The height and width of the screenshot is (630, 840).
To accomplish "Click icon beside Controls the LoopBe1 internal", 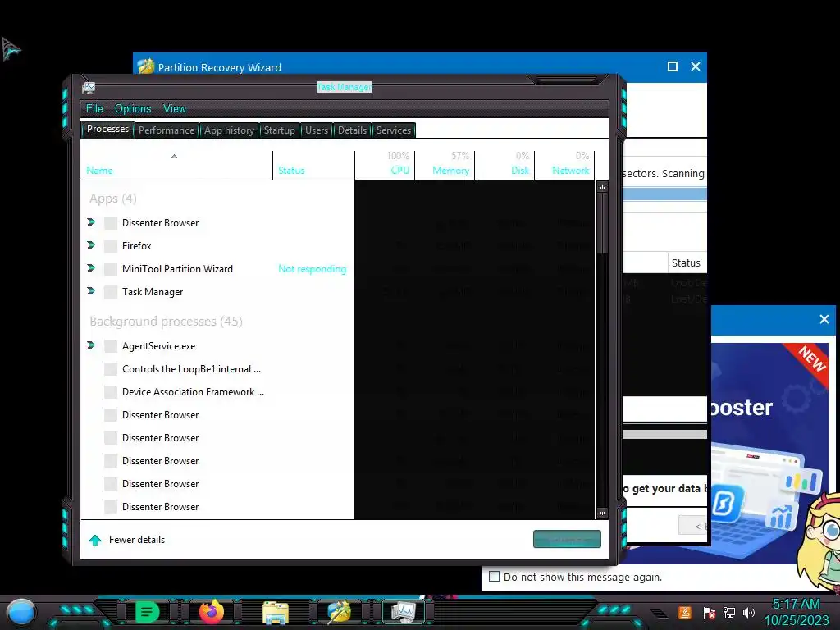I will click(x=111, y=369).
